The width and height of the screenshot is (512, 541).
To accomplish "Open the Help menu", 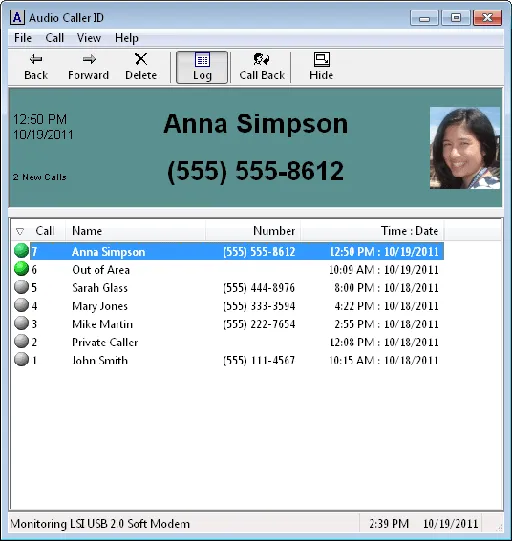I will 127,38.
